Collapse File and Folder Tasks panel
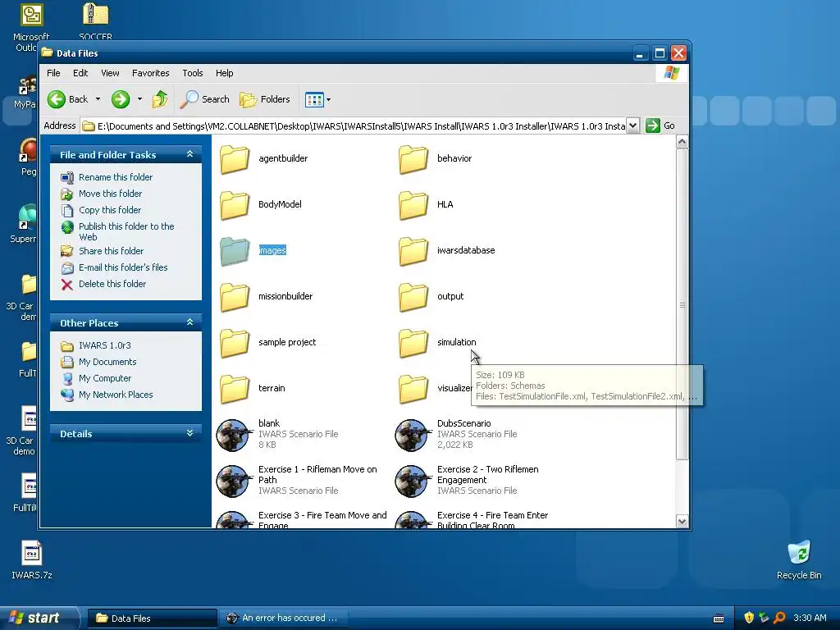 pos(189,154)
